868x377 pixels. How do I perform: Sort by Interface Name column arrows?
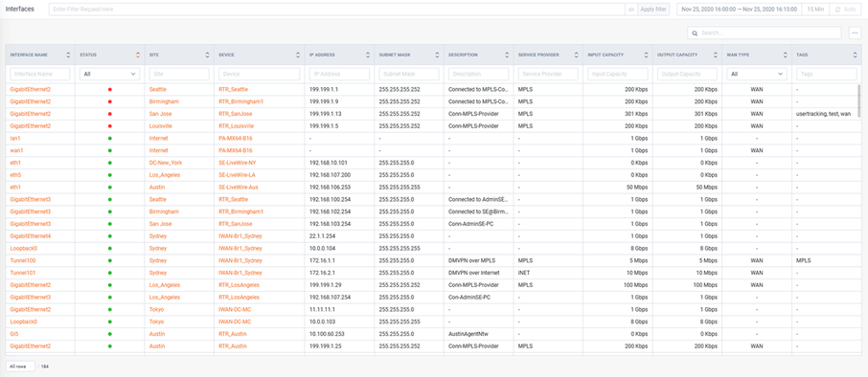click(68, 55)
